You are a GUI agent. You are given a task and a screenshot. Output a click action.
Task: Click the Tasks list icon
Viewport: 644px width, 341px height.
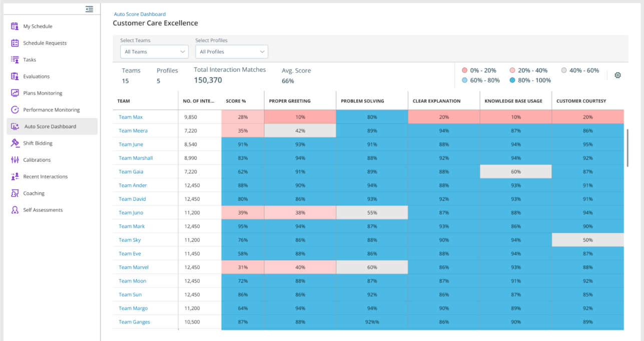tap(15, 60)
